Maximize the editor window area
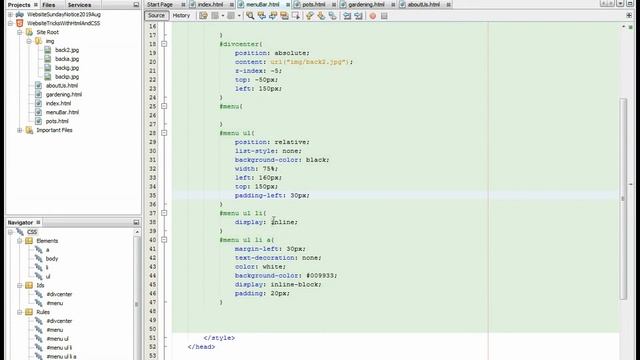Image resolution: width=640 pixels, height=360 pixels. coord(630,4)
